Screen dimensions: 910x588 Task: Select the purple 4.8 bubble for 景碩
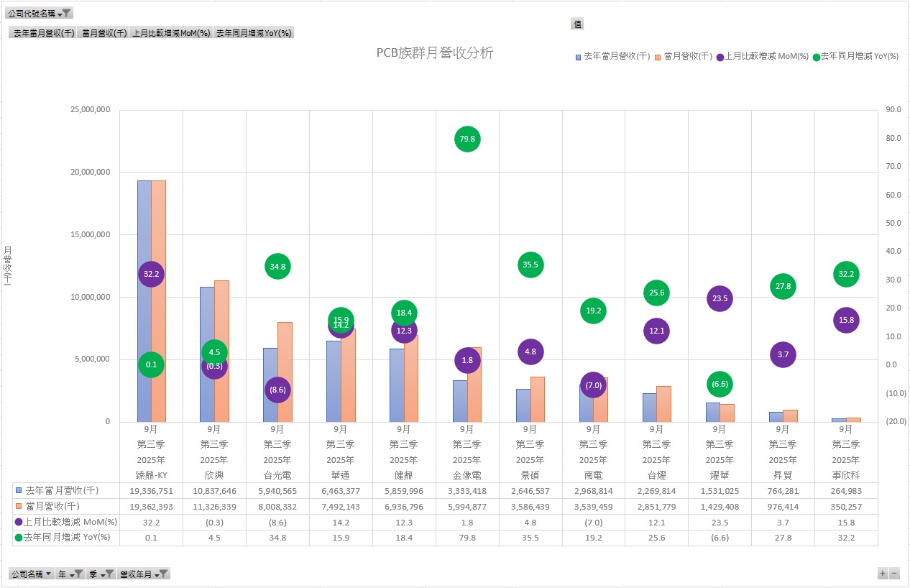pos(530,352)
